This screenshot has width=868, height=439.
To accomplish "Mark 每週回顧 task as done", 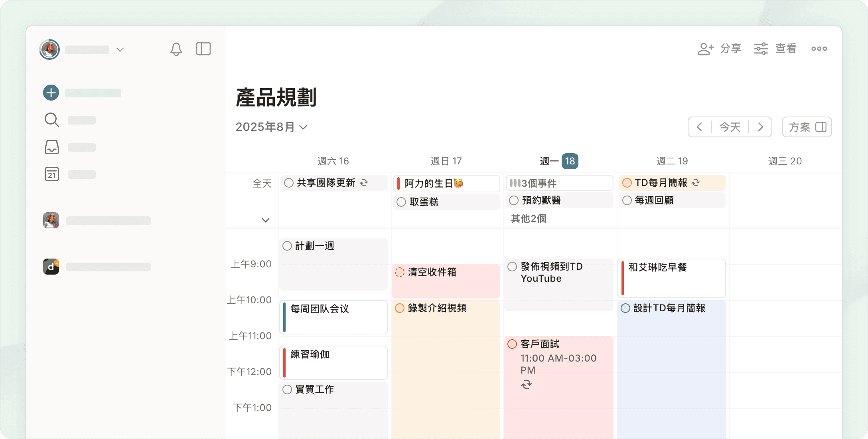I will [627, 200].
